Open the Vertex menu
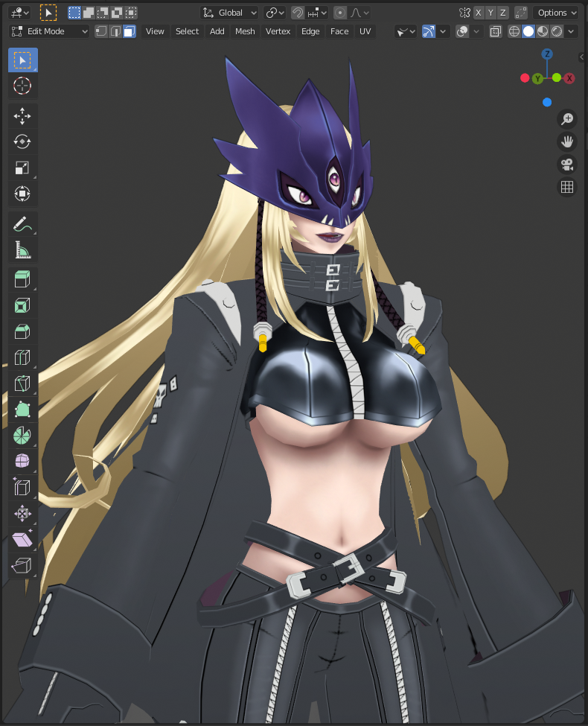The image size is (588, 726). click(x=278, y=31)
